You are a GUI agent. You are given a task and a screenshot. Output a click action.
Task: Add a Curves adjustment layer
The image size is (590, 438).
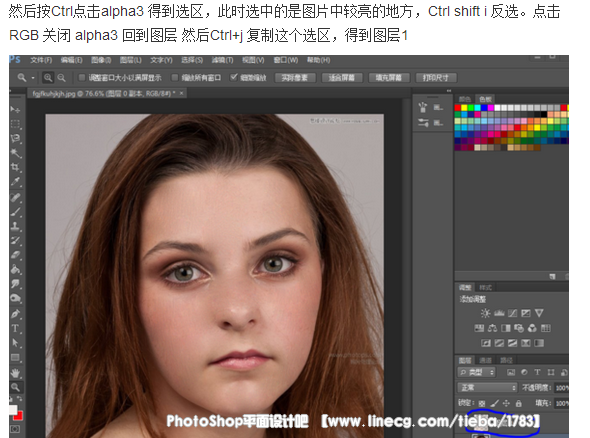(512, 313)
